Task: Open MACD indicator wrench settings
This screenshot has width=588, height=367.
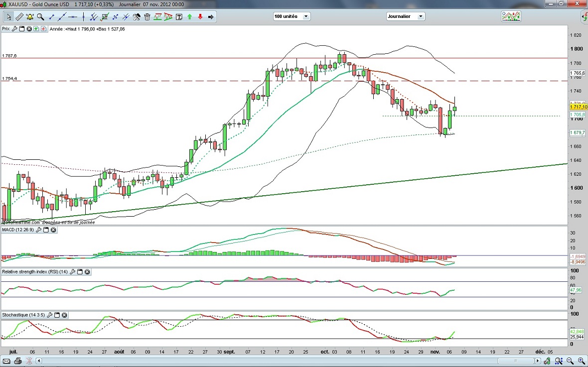Action: pos(38,230)
